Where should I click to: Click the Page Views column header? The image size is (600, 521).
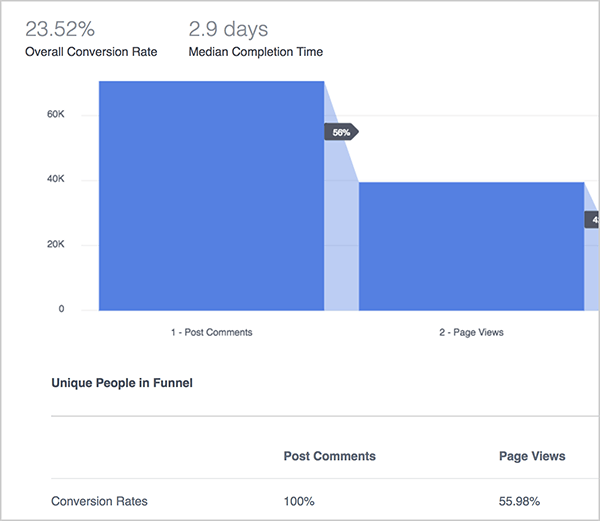click(x=532, y=456)
